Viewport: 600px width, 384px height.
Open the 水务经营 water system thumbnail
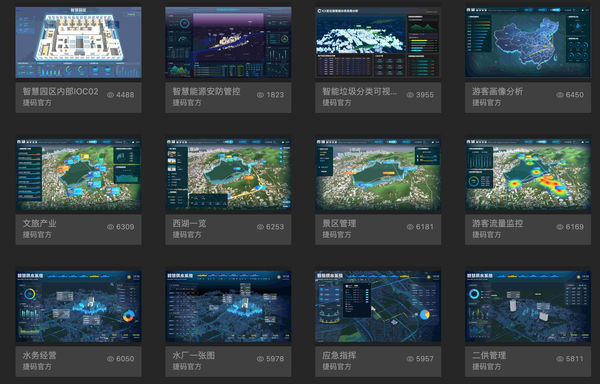coord(78,306)
